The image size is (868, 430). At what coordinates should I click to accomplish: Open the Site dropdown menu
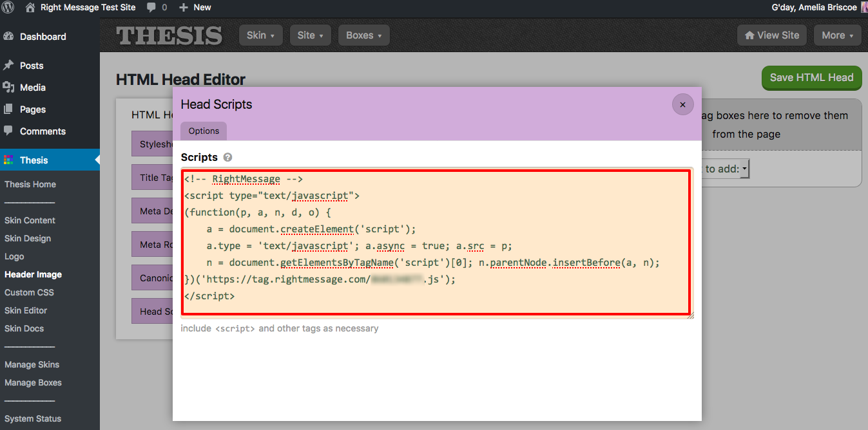pos(311,35)
